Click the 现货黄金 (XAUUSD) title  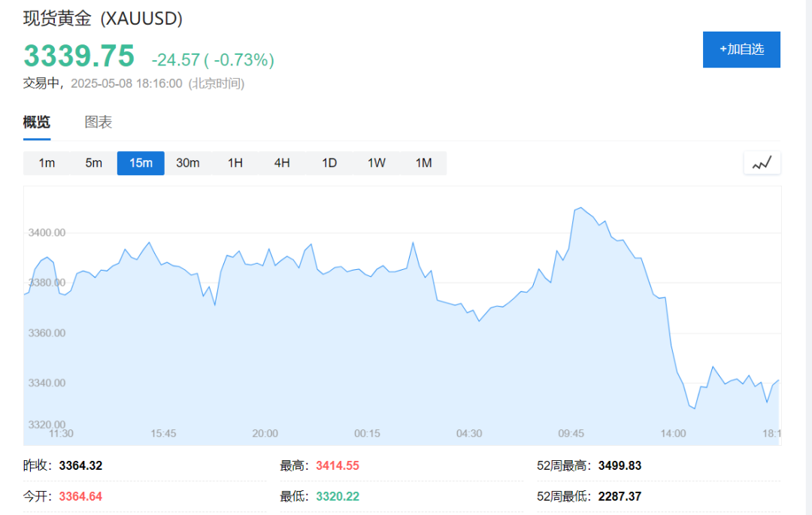coord(102,19)
